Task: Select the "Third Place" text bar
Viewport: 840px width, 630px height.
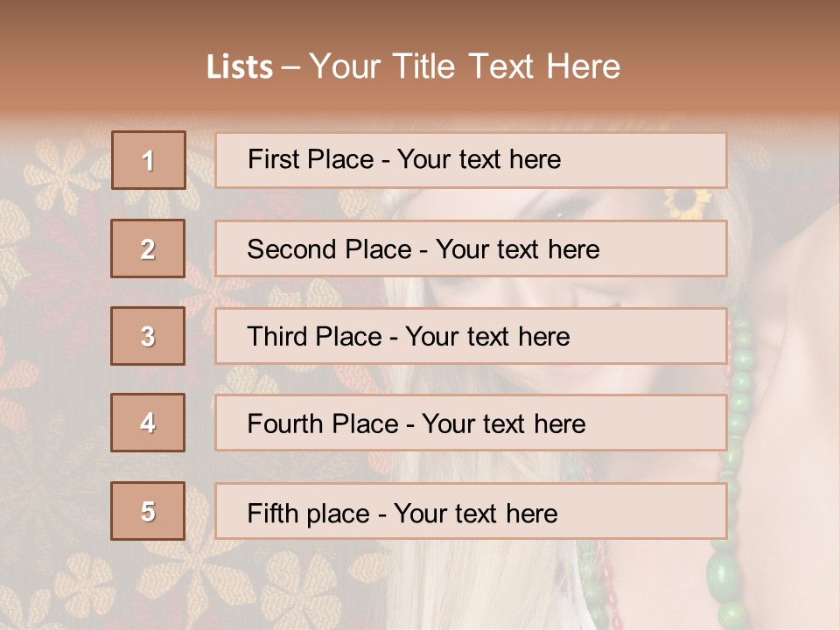Action: click(471, 336)
